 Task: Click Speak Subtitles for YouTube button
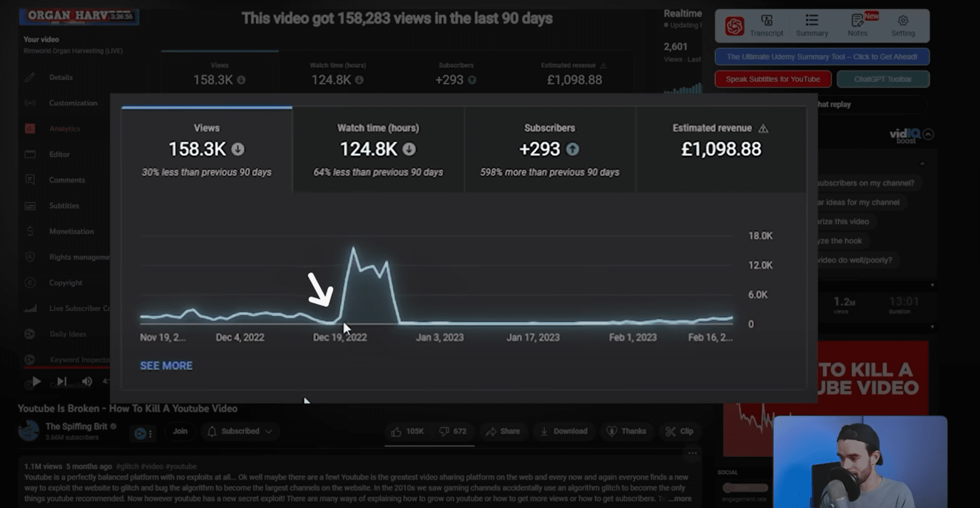(773, 79)
